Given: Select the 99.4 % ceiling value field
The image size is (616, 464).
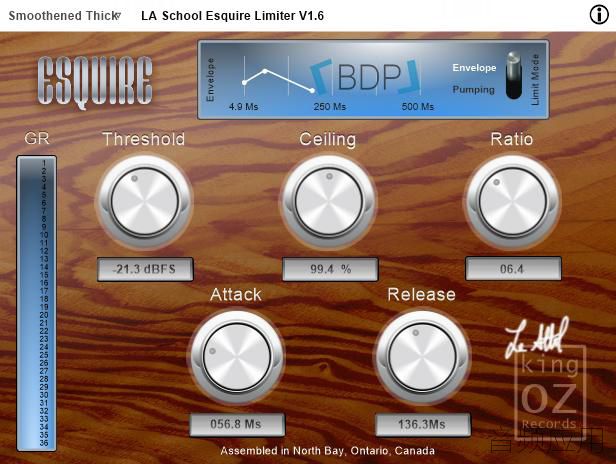Looking at the screenshot, I should 330,269.
